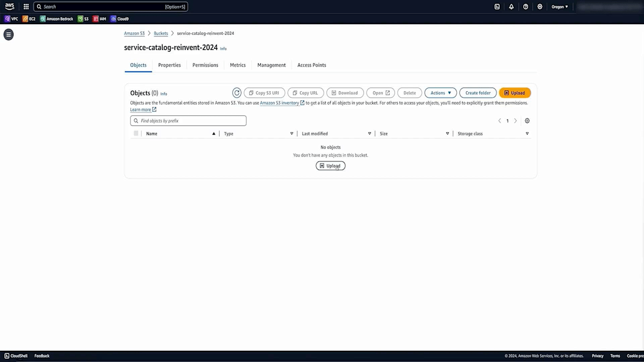Open Info link beside bucket name
Viewport: 644px width, 362px height.
coord(223,48)
